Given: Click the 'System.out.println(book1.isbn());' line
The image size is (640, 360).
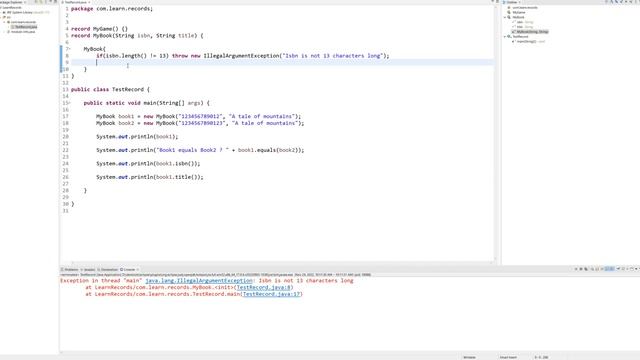Looking at the screenshot, I should (148, 164).
